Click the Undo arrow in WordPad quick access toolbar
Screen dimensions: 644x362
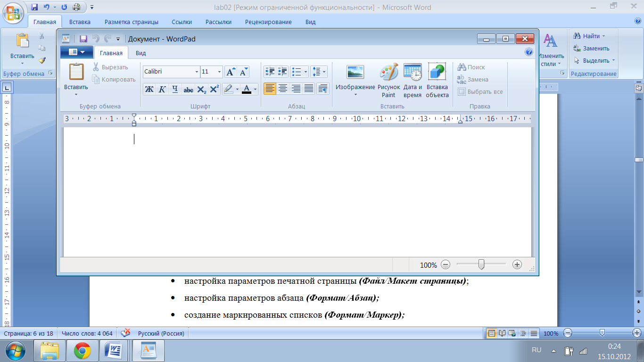(96, 39)
